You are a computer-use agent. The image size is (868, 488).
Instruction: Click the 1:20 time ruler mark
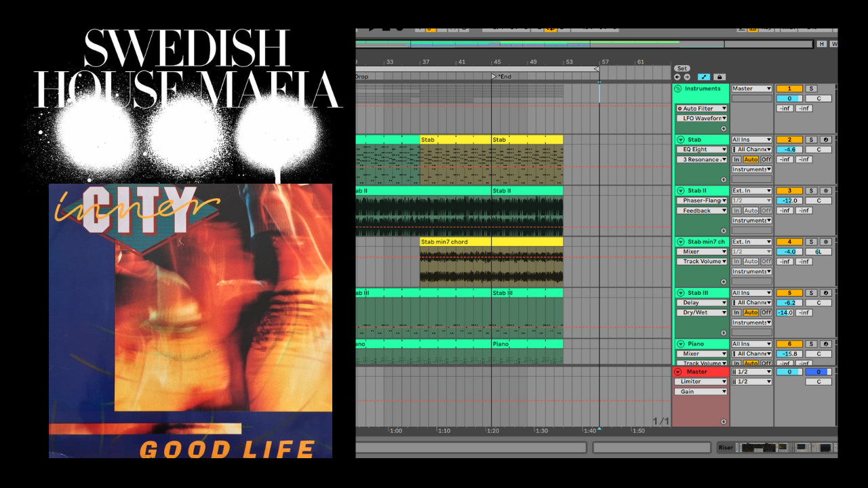coord(493,430)
